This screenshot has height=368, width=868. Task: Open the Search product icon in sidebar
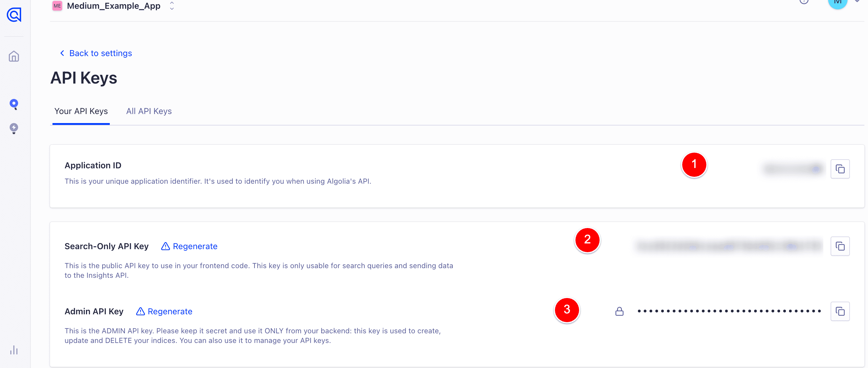tap(14, 104)
